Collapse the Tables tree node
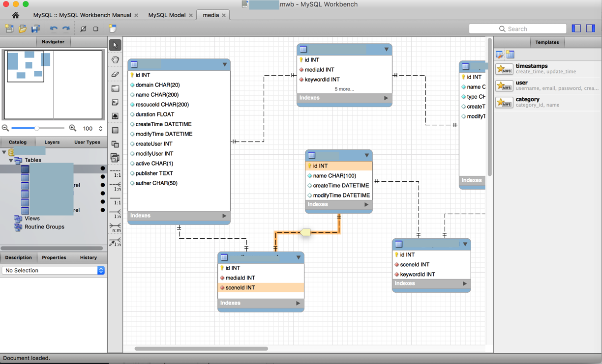The image size is (602, 364). [x=11, y=161]
